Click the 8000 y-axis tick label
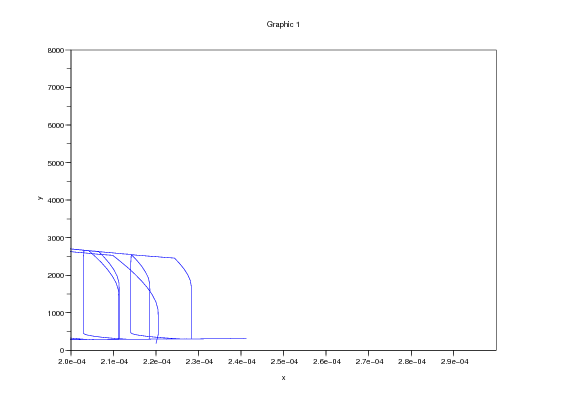Viewport: 567px width, 401px height. [x=56, y=50]
